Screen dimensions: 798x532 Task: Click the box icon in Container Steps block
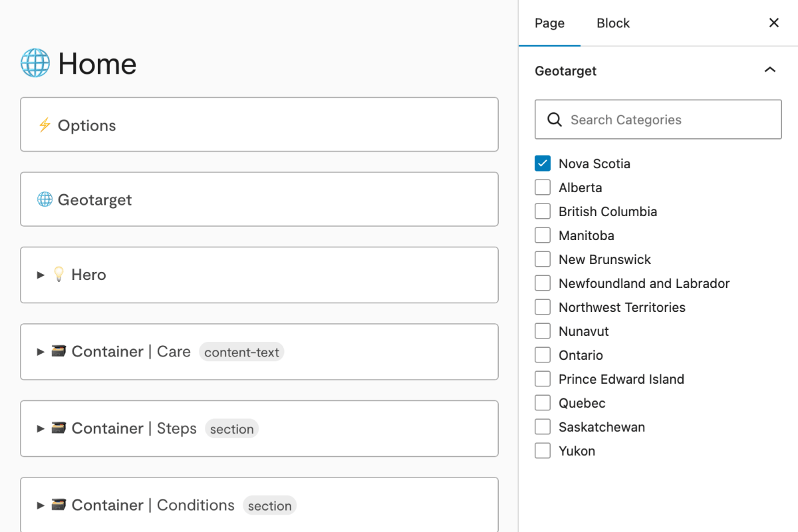click(59, 428)
